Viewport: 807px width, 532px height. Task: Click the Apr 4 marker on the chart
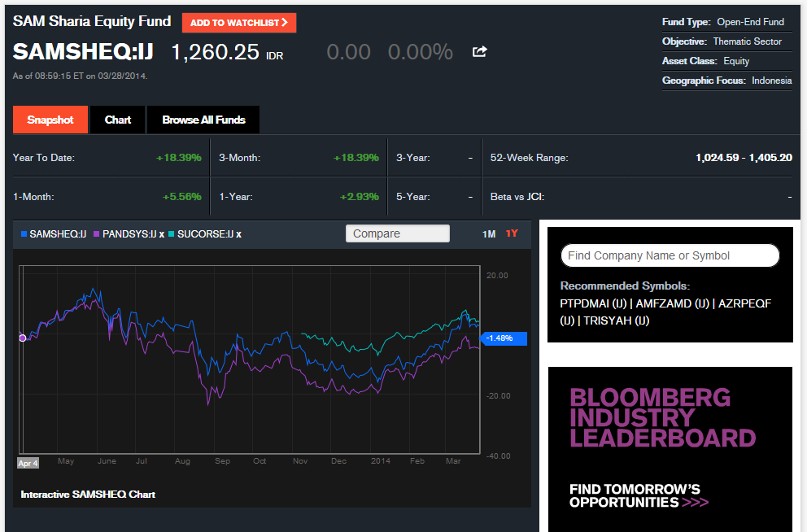coord(27,462)
